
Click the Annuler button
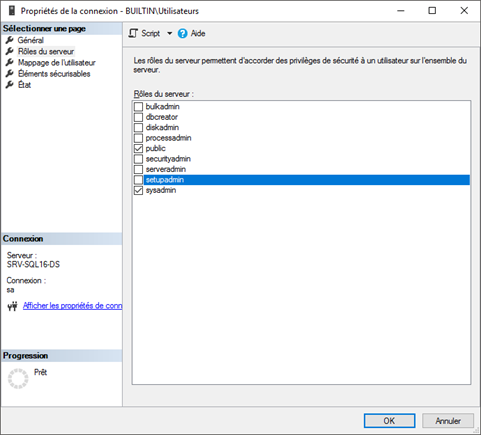(448, 421)
